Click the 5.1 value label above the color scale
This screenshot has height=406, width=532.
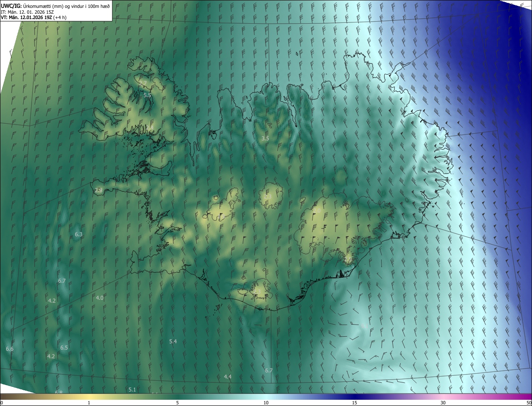tap(132, 389)
